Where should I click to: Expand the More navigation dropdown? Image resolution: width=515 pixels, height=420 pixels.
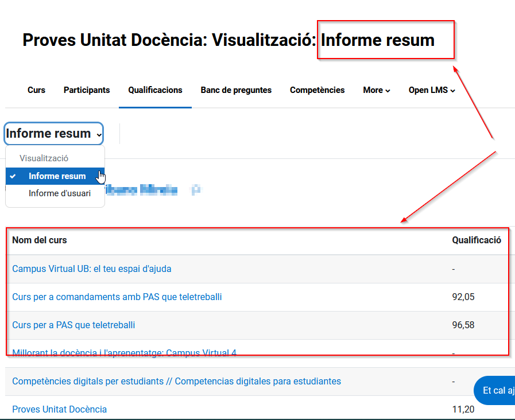(376, 90)
